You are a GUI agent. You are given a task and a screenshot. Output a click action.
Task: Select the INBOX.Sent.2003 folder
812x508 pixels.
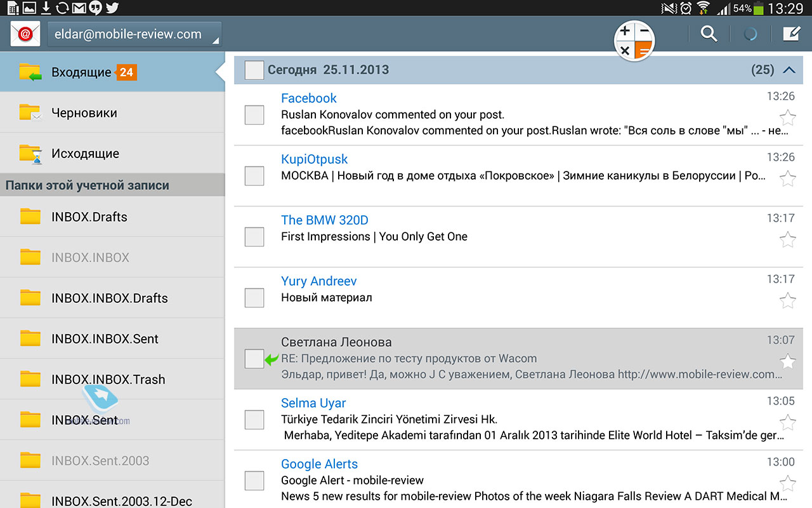coord(112,460)
